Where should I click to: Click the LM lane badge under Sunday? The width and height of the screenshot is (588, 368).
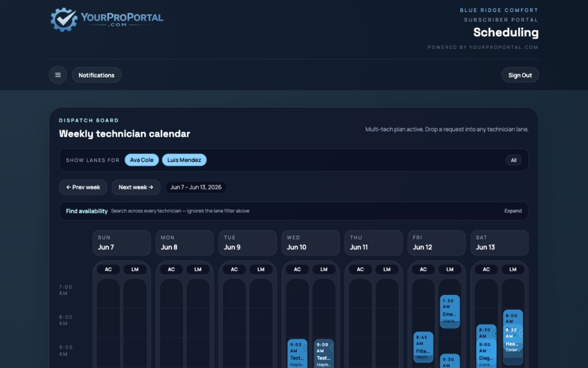pyautogui.click(x=135, y=269)
